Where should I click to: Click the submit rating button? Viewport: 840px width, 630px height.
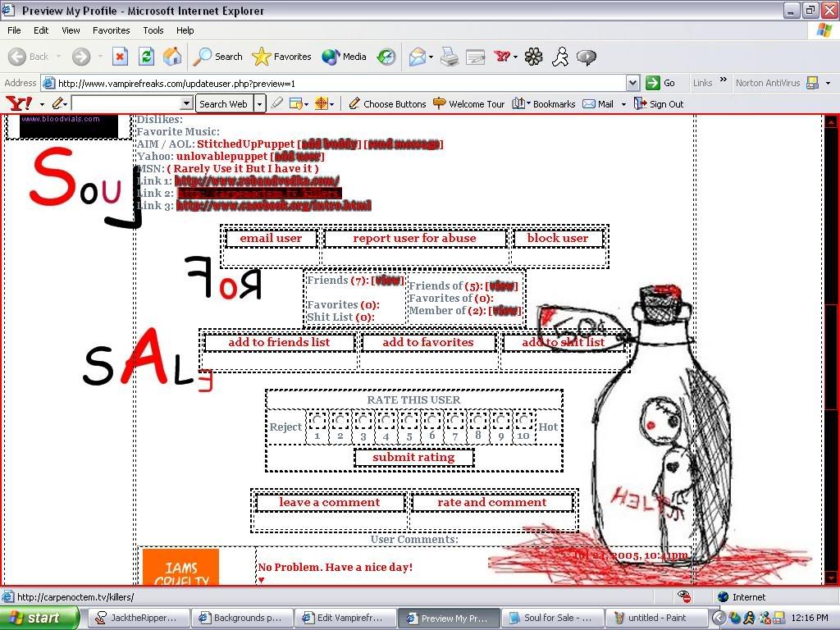click(x=413, y=458)
